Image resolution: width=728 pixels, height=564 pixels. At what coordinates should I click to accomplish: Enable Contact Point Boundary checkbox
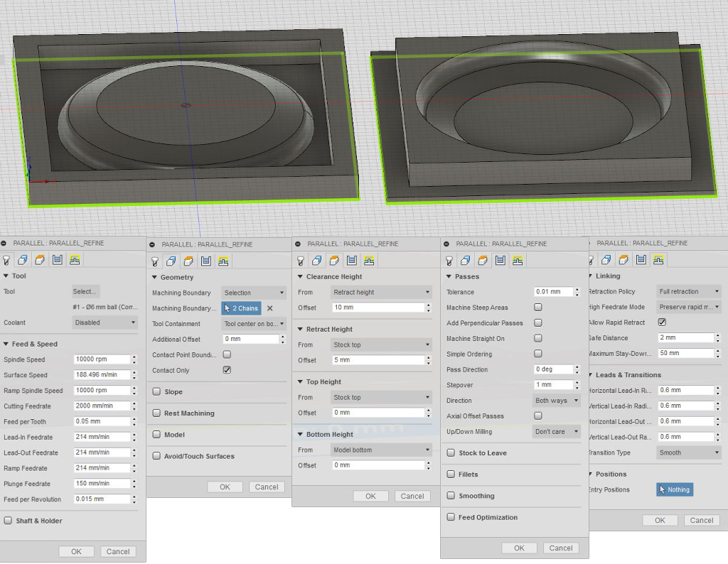[227, 355]
